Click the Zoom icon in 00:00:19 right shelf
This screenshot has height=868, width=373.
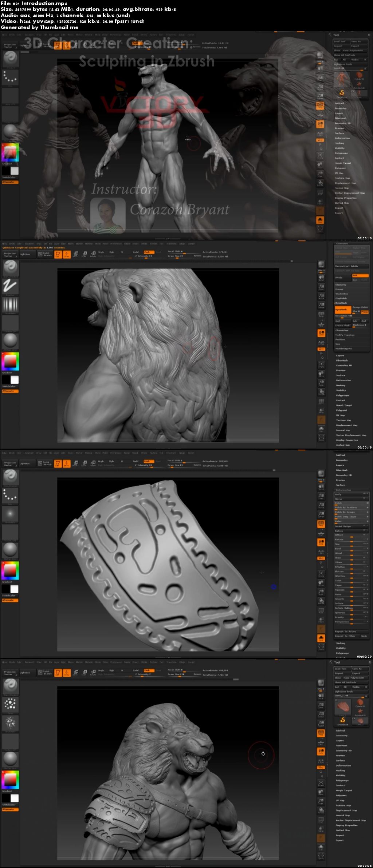(321, 287)
